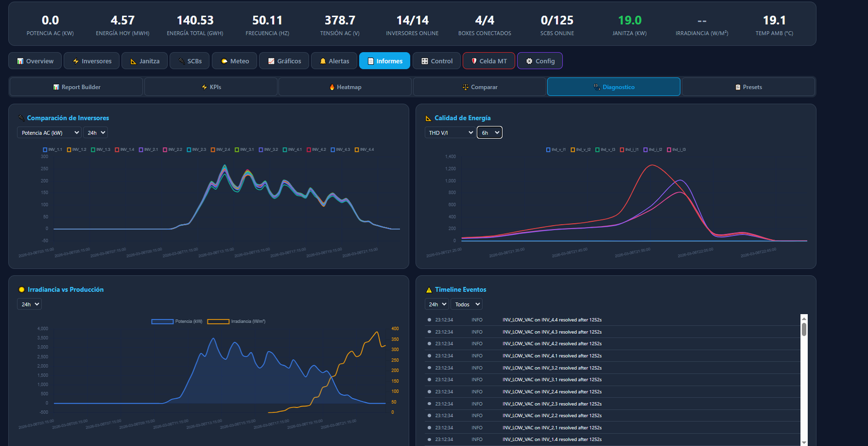Image resolution: width=868 pixels, height=446 pixels.
Task: Switch to the Overview tab
Action: [35, 61]
